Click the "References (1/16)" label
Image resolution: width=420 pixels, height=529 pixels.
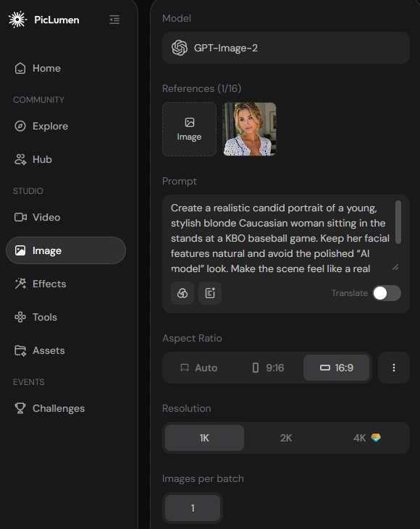[x=201, y=88]
